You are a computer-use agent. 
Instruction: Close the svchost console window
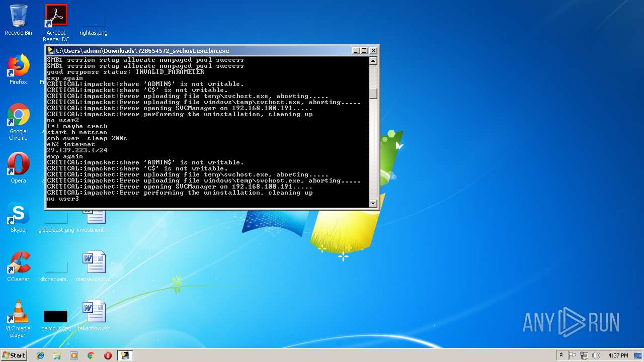tap(373, 51)
